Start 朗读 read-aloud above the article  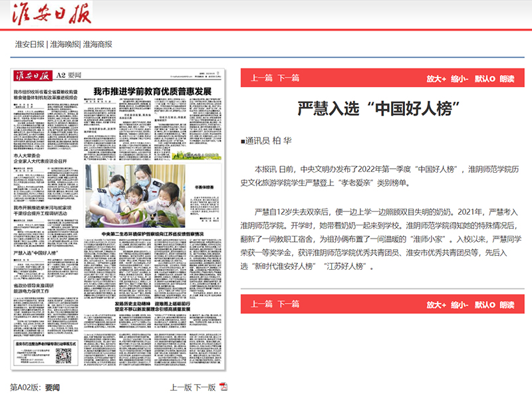(507, 78)
